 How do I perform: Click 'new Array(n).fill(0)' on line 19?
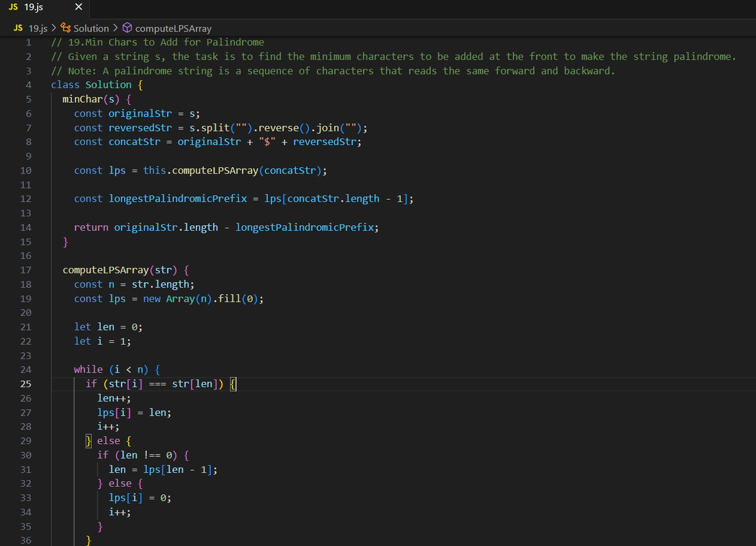coord(200,299)
